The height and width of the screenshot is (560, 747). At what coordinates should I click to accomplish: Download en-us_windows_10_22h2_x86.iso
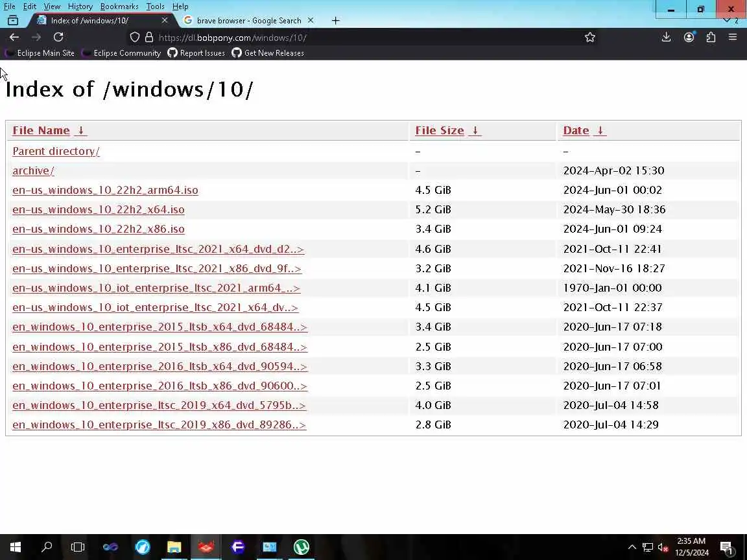[98, 229]
